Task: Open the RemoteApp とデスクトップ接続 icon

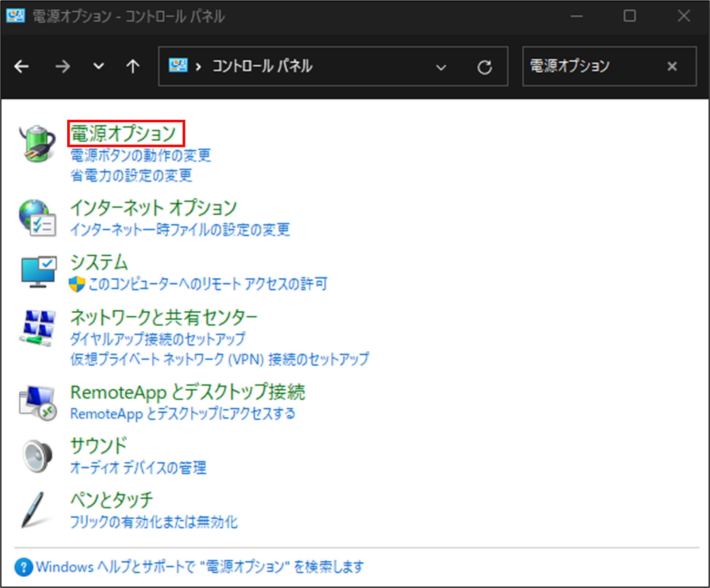Action: 38,403
